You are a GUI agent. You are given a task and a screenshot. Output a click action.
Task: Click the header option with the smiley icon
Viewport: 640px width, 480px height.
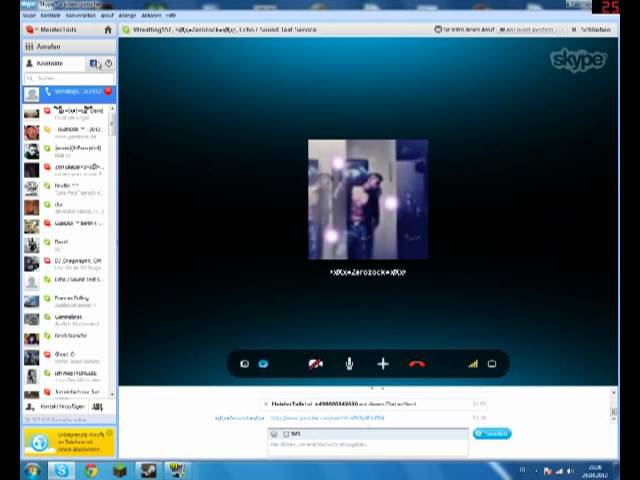tap(464, 30)
